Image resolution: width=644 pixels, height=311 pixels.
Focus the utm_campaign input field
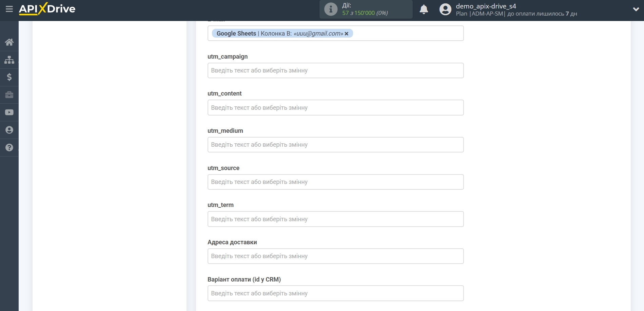tap(335, 70)
